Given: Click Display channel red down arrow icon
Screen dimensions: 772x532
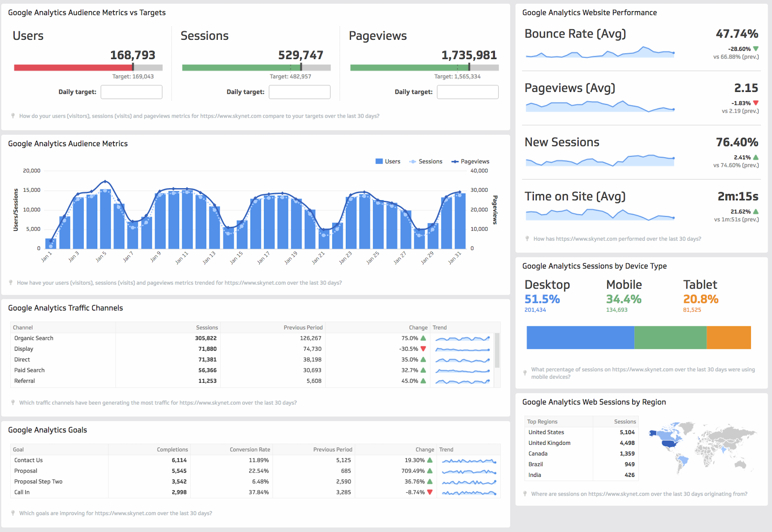Looking at the screenshot, I should (x=423, y=349).
